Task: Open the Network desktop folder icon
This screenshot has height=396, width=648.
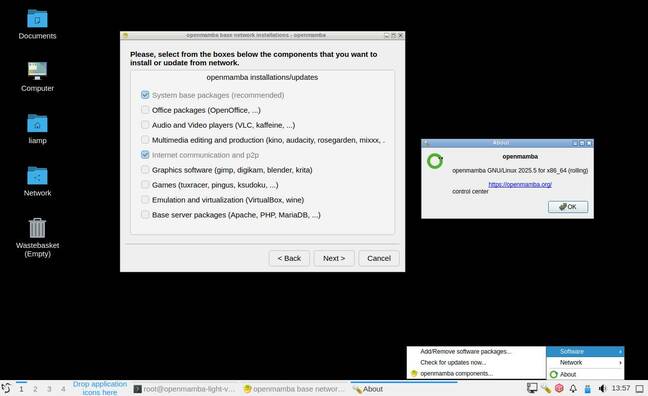Action: (x=37, y=176)
